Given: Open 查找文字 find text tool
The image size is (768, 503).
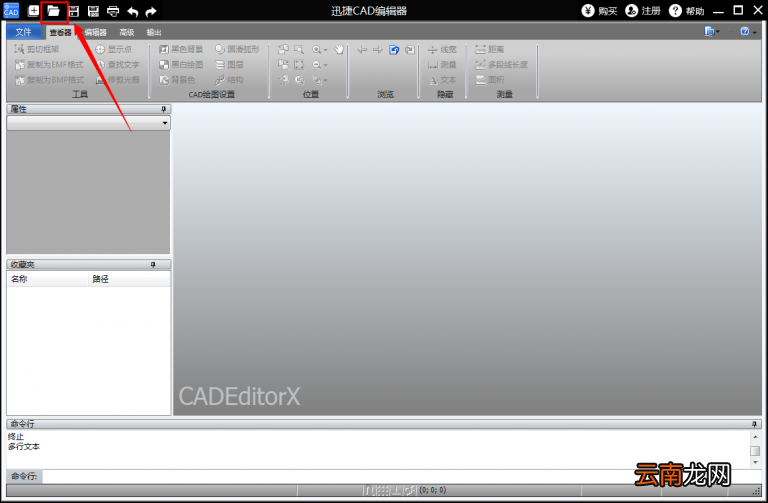Looking at the screenshot, I should click(118, 65).
